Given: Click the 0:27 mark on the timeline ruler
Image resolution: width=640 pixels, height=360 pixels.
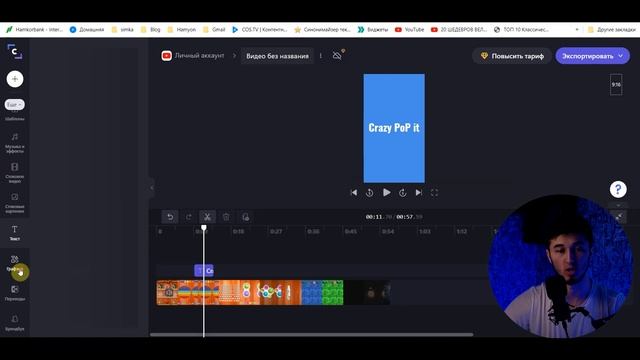Looking at the screenshot, I should click(x=276, y=231).
